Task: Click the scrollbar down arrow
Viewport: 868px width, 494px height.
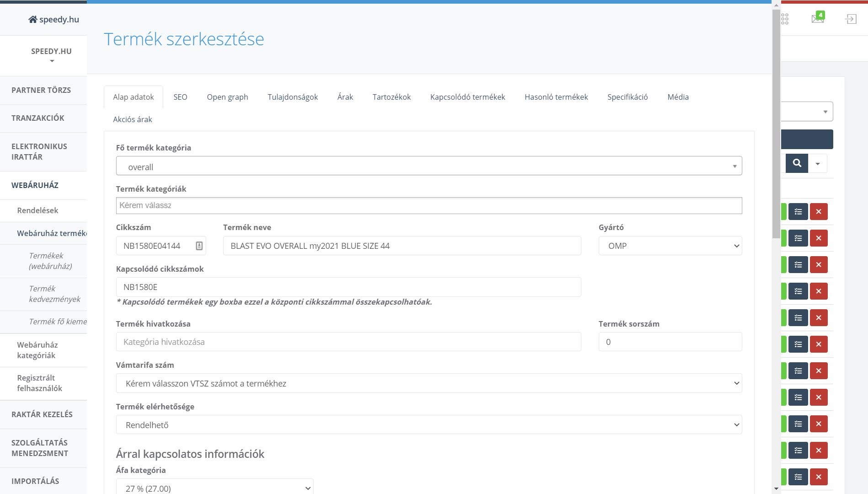Action: point(776,489)
